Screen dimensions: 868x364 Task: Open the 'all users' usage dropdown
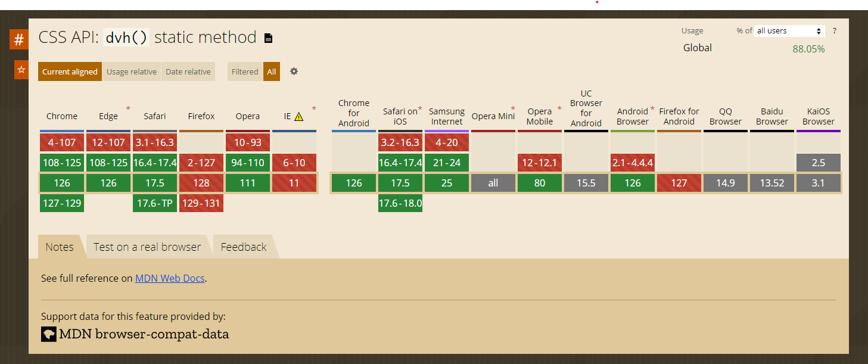coord(789,30)
